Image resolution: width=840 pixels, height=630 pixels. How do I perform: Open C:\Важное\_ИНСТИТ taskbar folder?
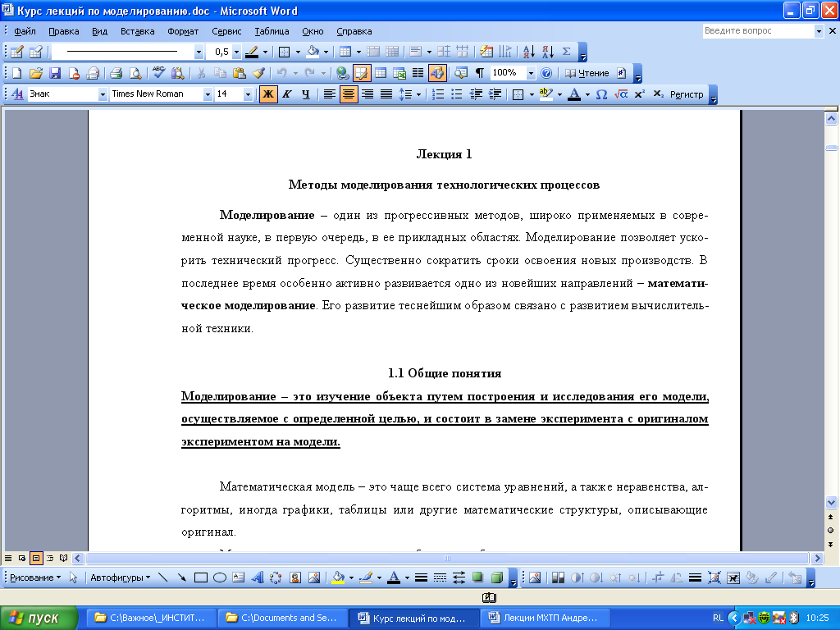[152, 619]
